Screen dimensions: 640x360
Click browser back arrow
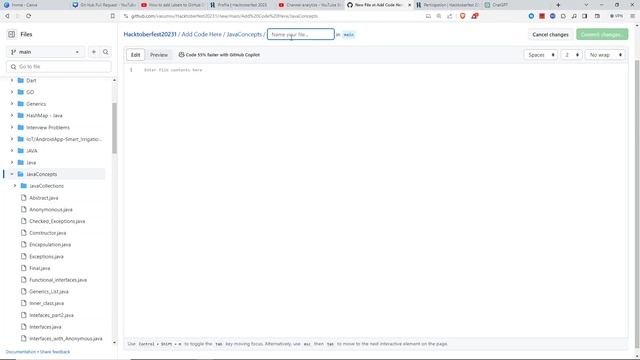pos(7,16)
